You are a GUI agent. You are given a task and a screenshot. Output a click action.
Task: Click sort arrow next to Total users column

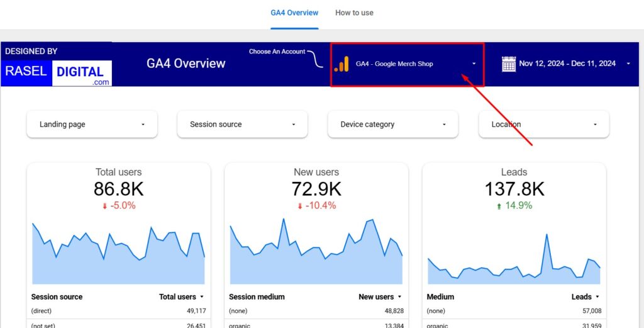click(202, 297)
